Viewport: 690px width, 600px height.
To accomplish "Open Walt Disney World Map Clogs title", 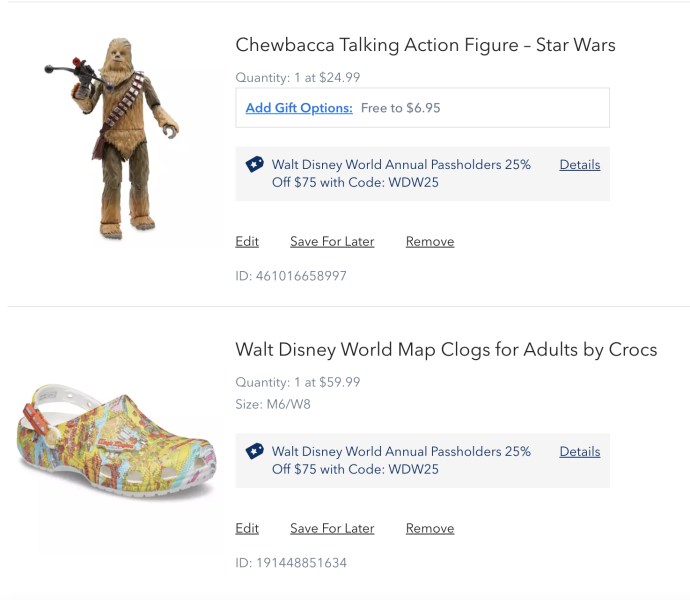I will [x=446, y=350].
